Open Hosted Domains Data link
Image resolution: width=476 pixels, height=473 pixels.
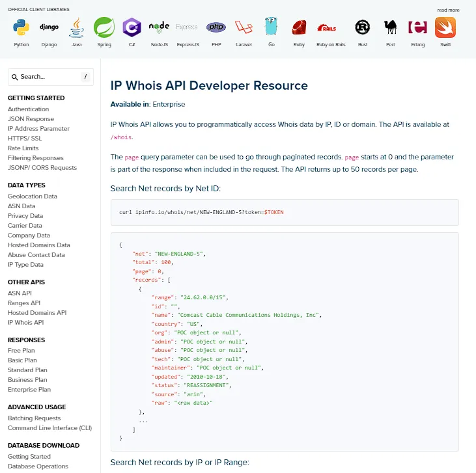point(39,245)
